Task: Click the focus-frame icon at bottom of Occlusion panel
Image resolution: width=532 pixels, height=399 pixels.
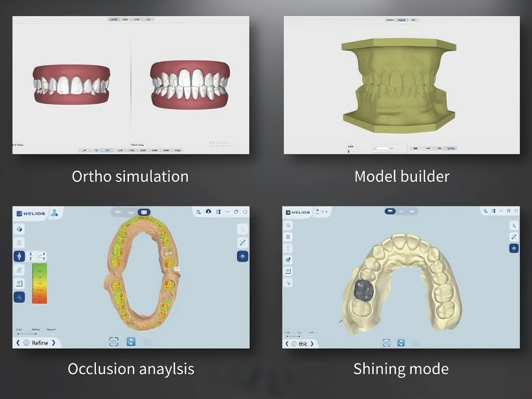Action: [x=114, y=342]
